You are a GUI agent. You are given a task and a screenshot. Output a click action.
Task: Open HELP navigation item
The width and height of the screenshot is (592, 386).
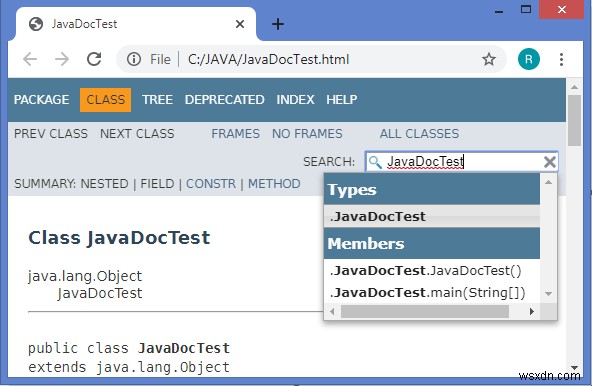click(x=342, y=100)
